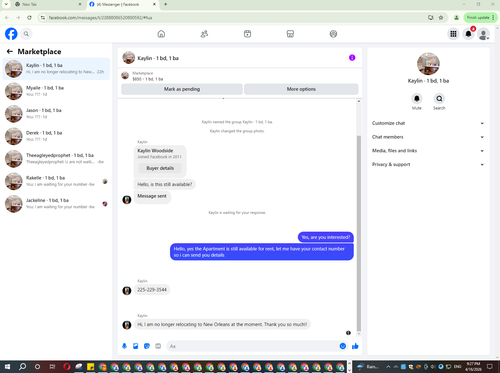Open Windows taskbar search
The image size is (500, 373).
(22, 367)
